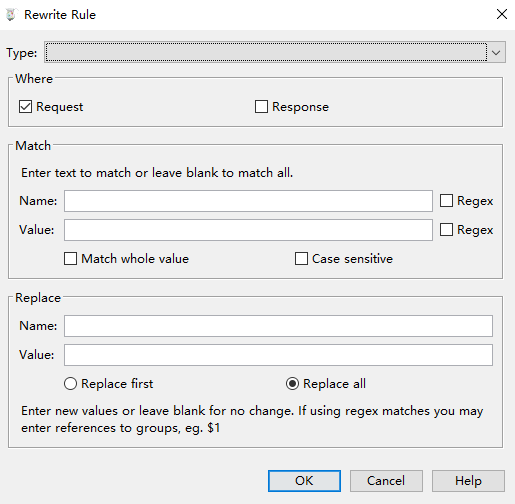Screen dimensions: 515x504
Task: Click the Match Name input field
Action: click(x=248, y=201)
